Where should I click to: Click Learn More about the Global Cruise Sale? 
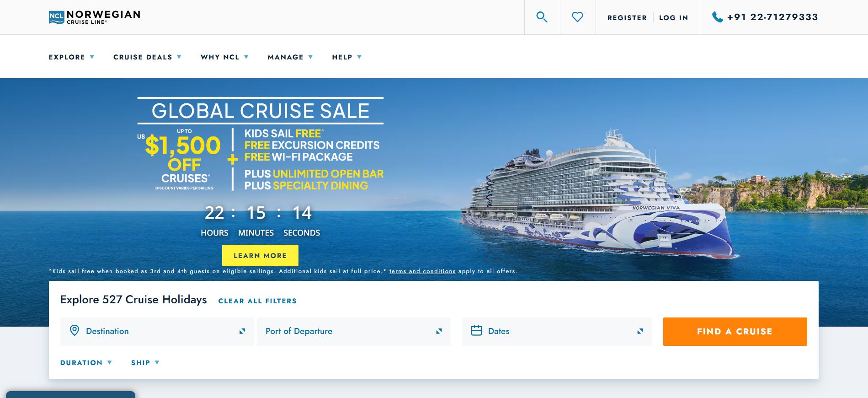click(260, 255)
